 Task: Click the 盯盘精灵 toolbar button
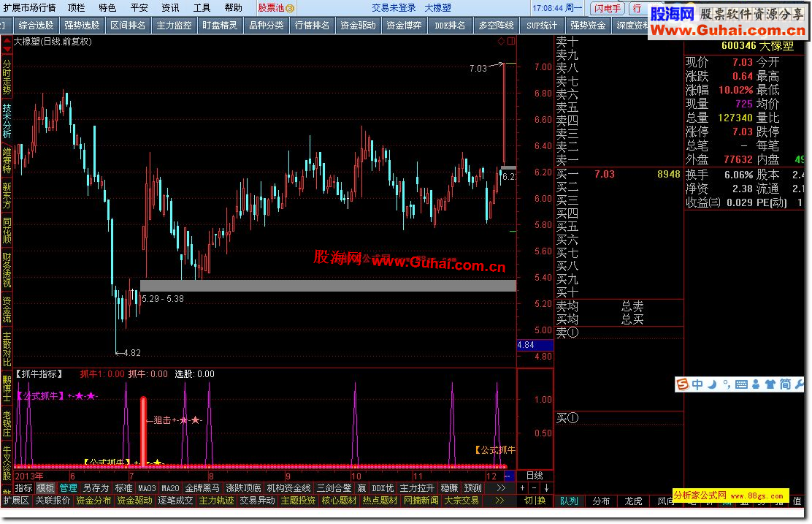[x=220, y=25]
